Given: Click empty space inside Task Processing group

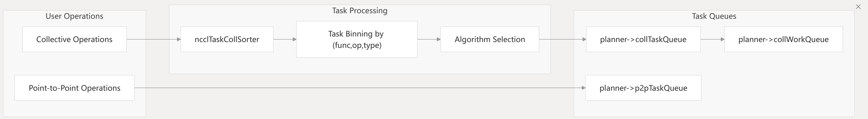Looking at the screenshot, I should click(360, 66).
